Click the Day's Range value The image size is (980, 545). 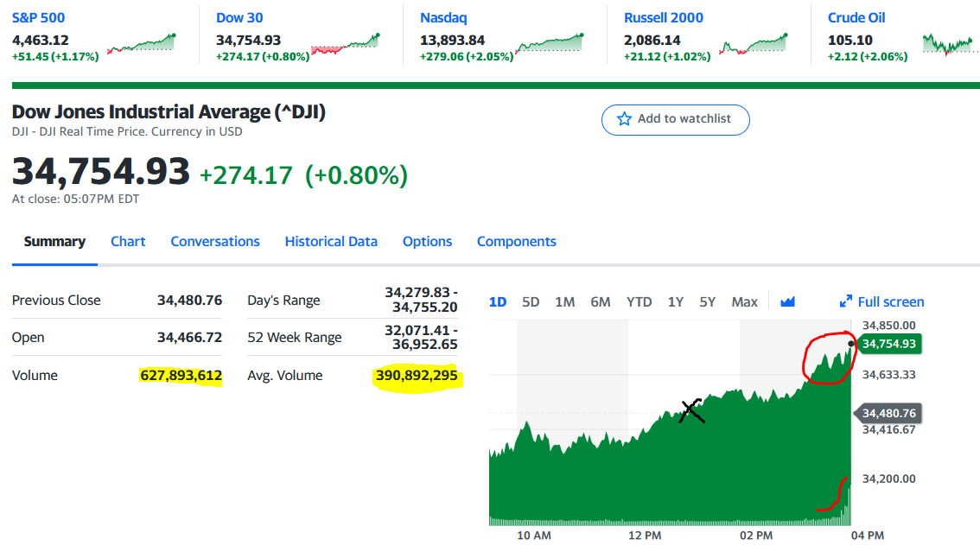pyautogui.click(x=421, y=300)
